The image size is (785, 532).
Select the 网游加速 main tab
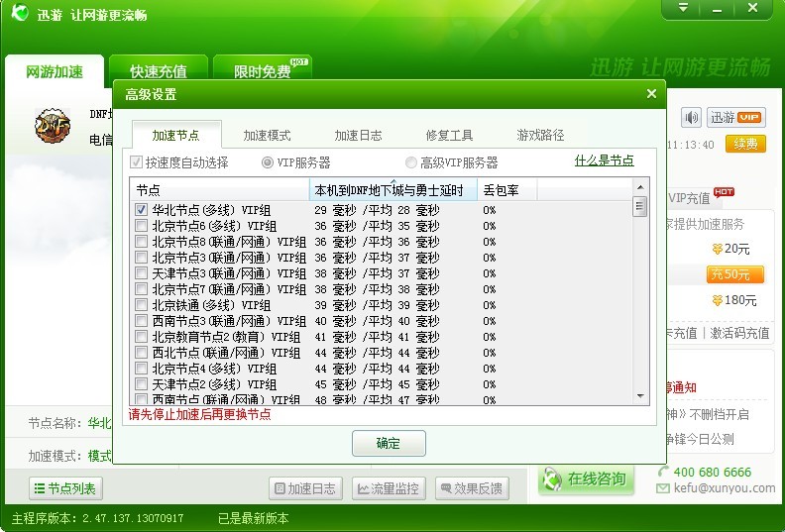[55, 71]
